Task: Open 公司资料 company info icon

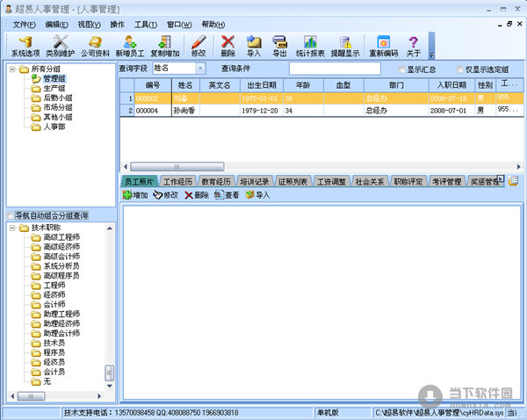Action: (x=96, y=44)
